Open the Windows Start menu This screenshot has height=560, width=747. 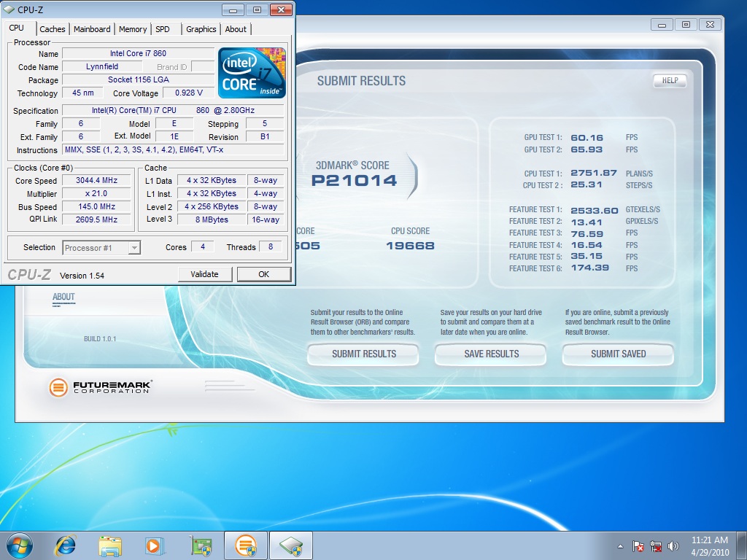point(20,545)
